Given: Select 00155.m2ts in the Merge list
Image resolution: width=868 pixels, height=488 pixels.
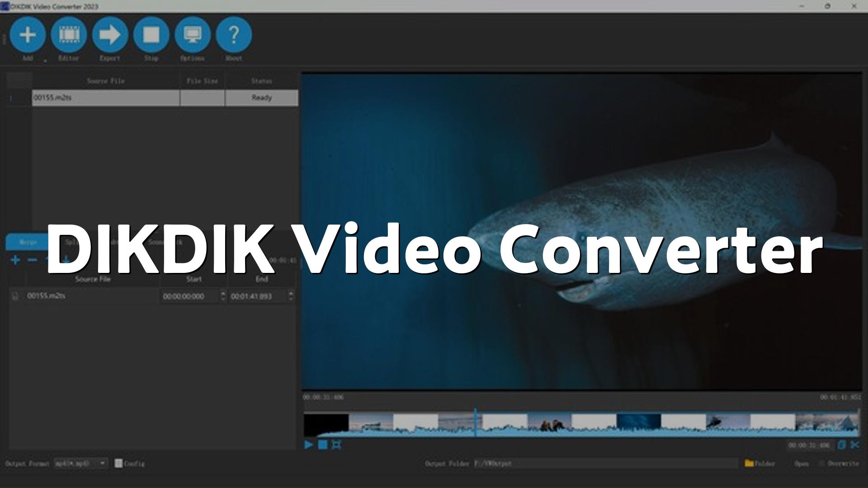Looking at the screenshot, I should 47,296.
